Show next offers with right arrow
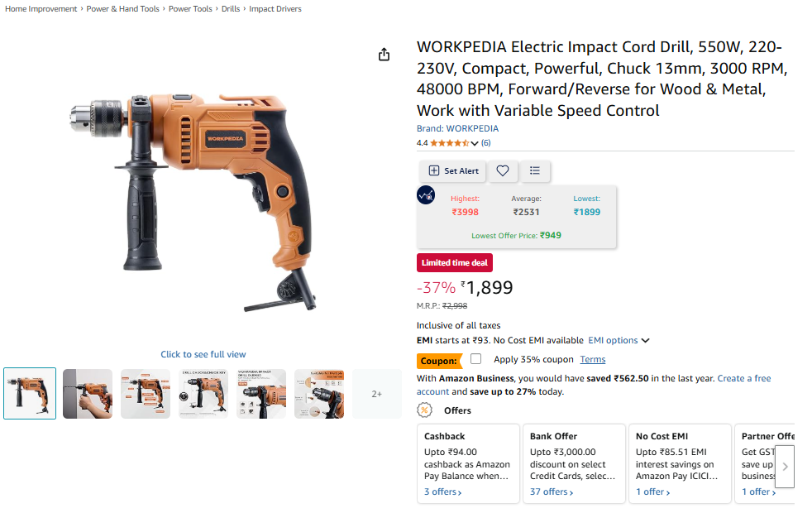Screen dimensions: 812x513 [x=785, y=467]
